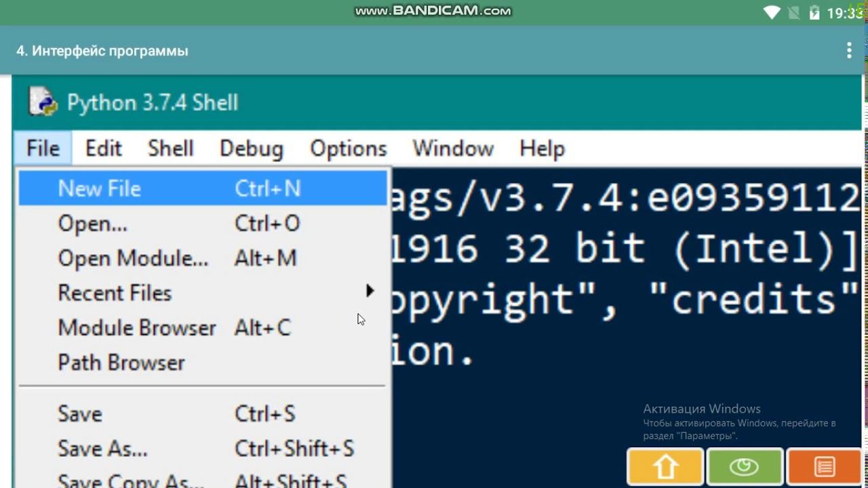Tap the Wi-Fi status icon
Viewport: 868px width, 488px height.
click(x=772, y=12)
